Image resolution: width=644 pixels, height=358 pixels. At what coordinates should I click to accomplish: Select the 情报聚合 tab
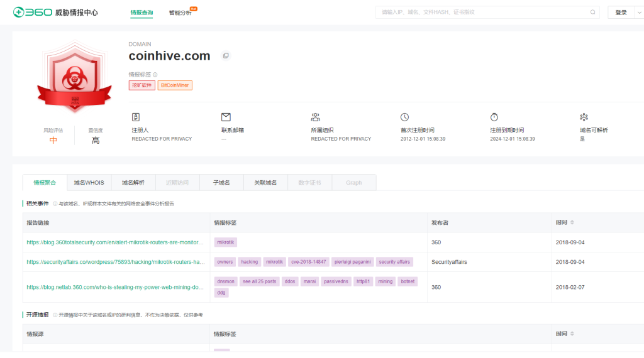click(45, 183)
